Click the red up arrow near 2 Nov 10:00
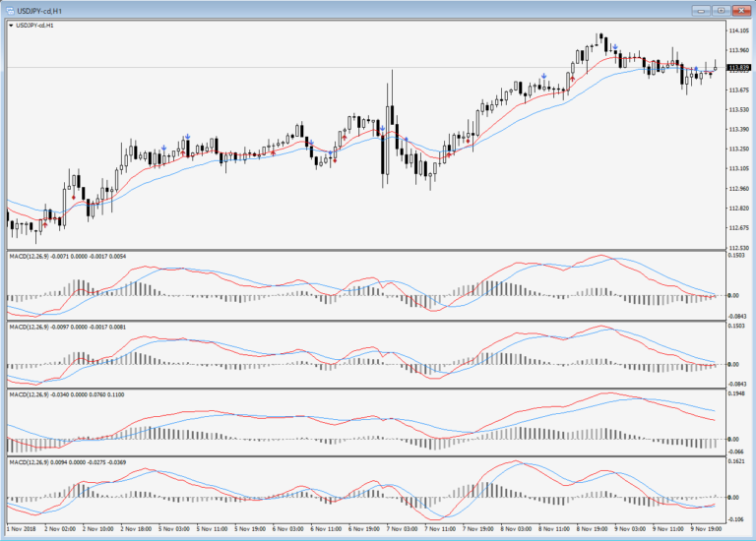The image size is (756, 541). (73, 197)
